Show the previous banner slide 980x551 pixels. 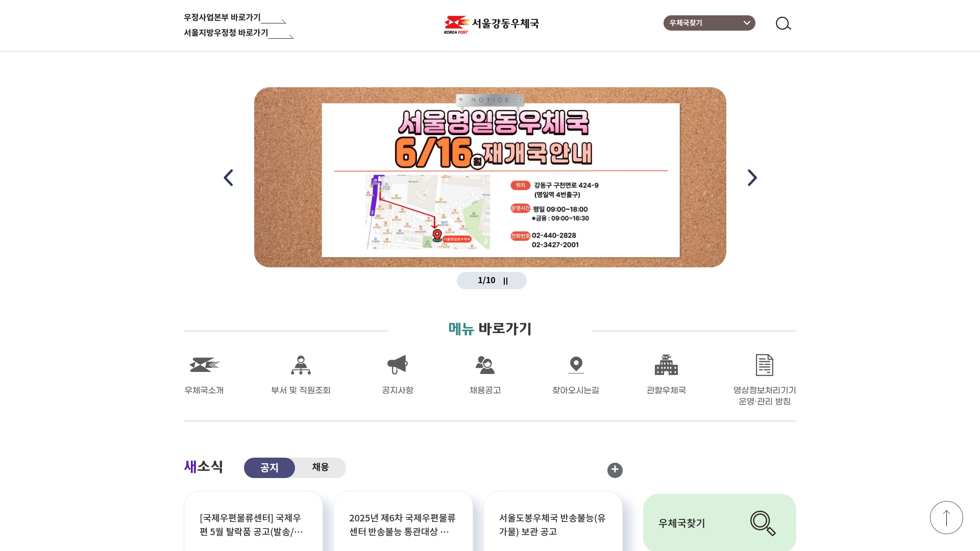[228, 178]
